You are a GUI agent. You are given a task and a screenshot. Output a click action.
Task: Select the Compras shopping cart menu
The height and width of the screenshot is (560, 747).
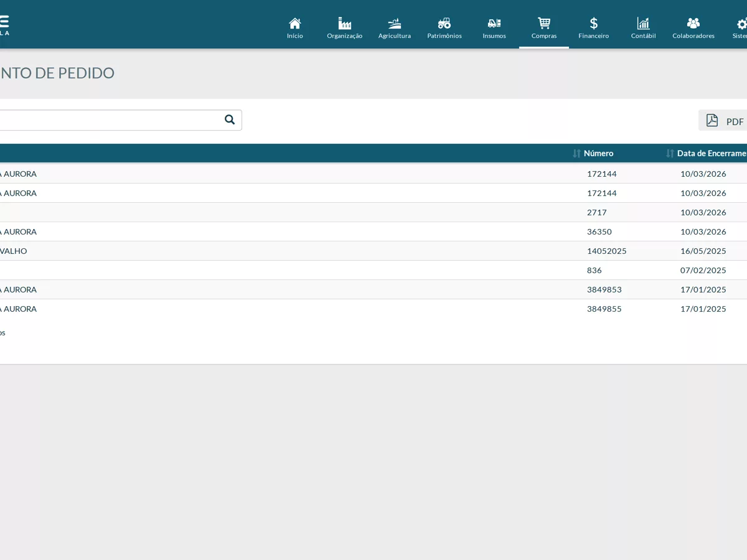point(544,28)
